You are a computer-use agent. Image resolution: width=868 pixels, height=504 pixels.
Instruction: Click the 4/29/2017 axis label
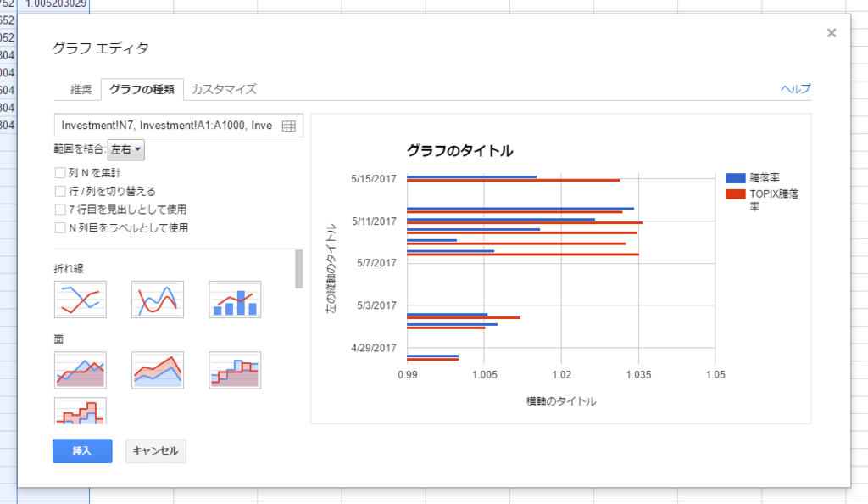374,348
